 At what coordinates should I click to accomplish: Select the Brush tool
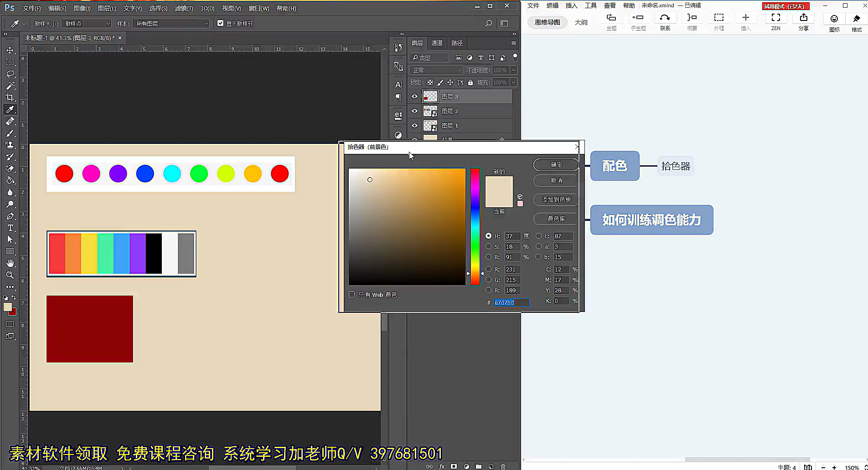pos(10,133)
